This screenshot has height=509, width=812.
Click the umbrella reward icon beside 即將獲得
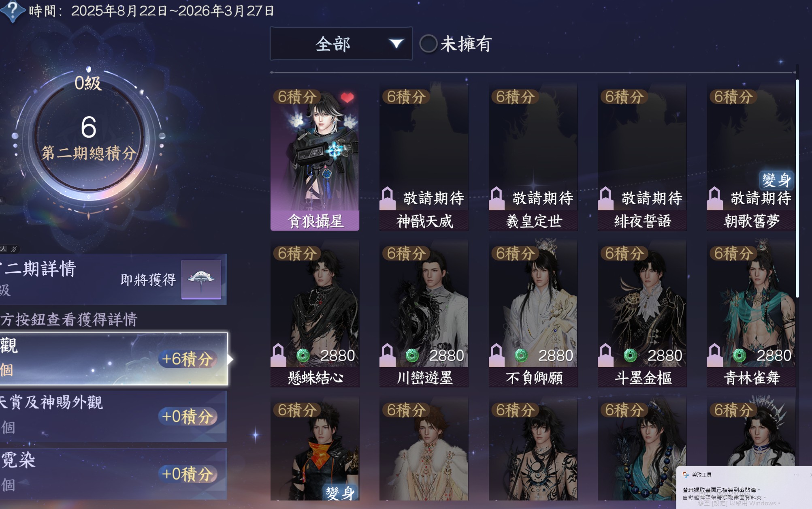pos(201,279)
